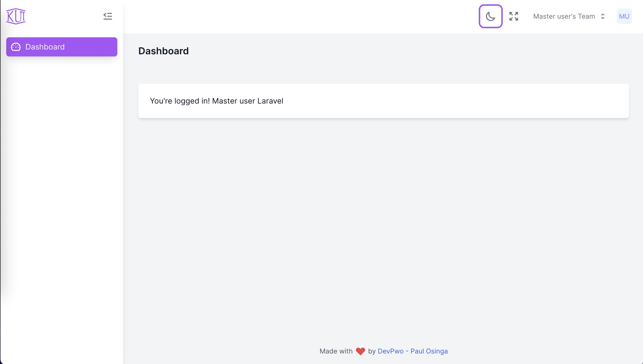Collapse the sidebar with the menu-fold icon
This screenshot has height=364, width=643.
107,16
